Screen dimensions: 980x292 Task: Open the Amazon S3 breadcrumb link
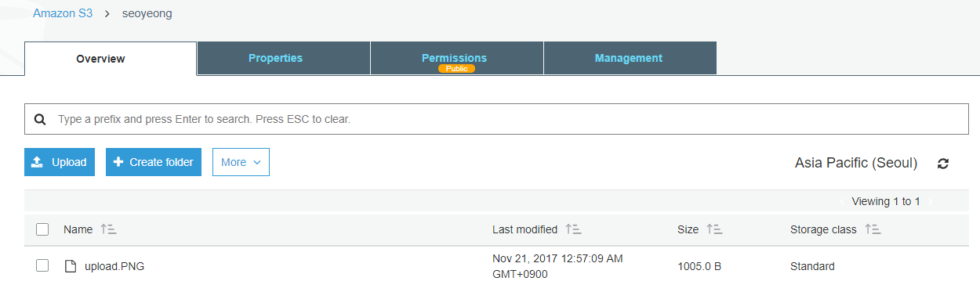[x=63, y=14]
